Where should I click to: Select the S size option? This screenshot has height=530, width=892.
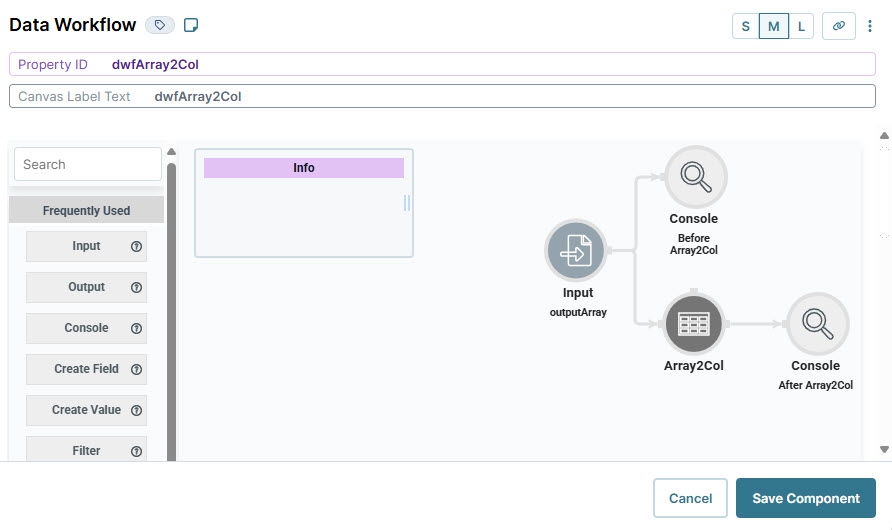pos(745,26)
